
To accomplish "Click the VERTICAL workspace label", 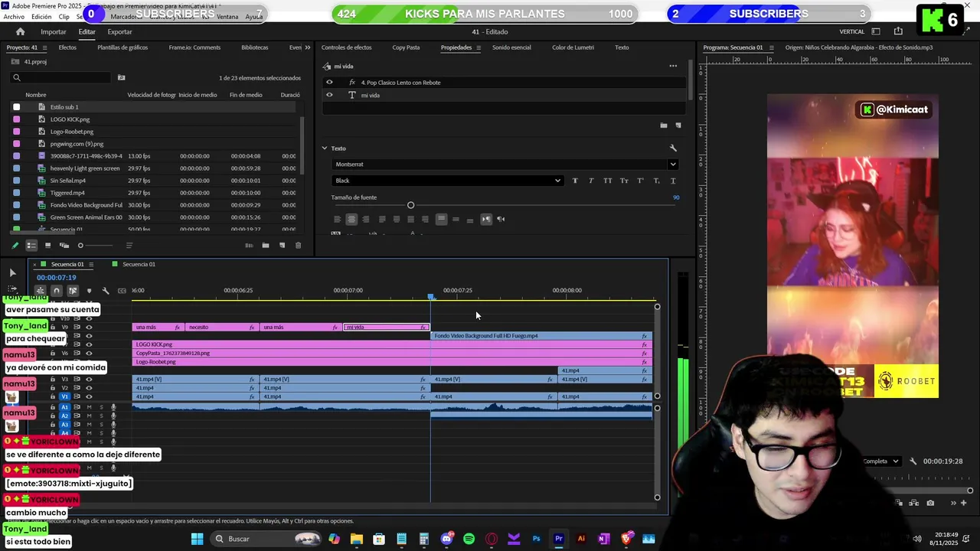I will (852, 31).
